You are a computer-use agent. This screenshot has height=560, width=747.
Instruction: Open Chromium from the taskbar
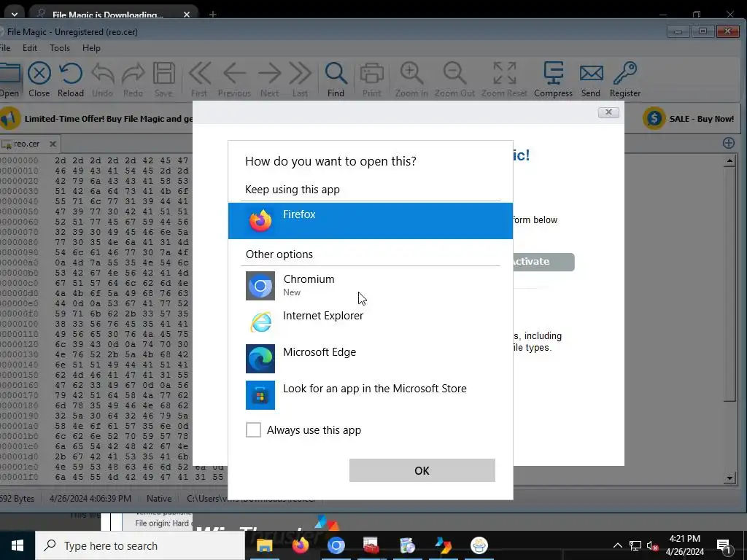click(336, 545)
